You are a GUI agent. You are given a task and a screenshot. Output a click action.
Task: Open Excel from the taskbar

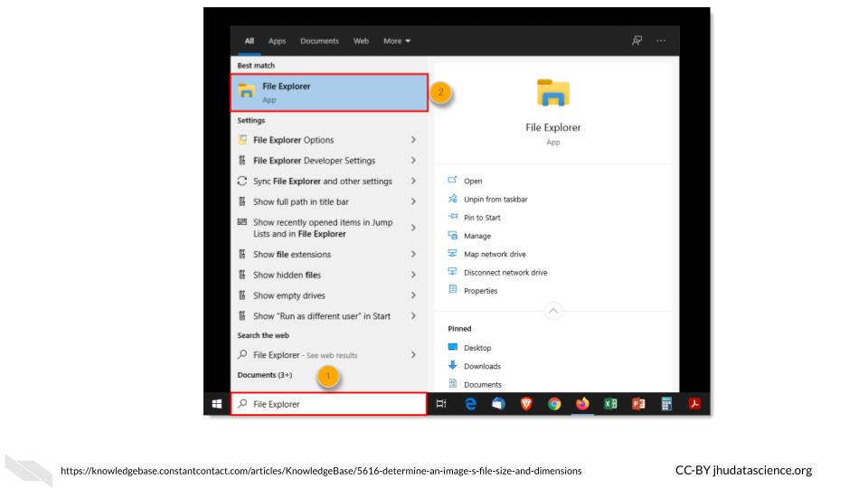point(610,404)
